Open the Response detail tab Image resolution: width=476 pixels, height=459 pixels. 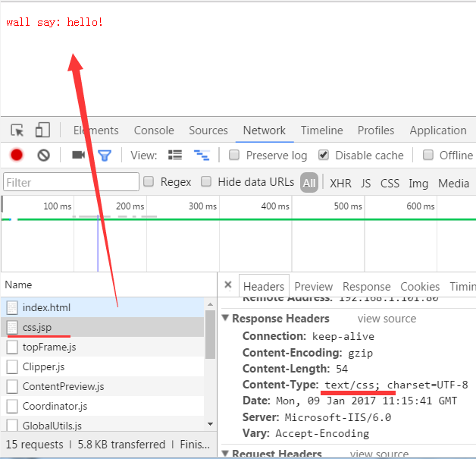click(367, 287)
